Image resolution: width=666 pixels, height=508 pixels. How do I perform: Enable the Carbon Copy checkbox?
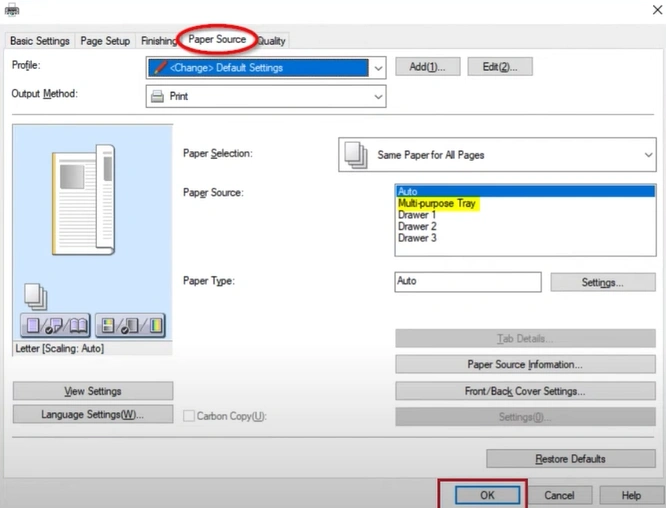(x=189, y=416)
